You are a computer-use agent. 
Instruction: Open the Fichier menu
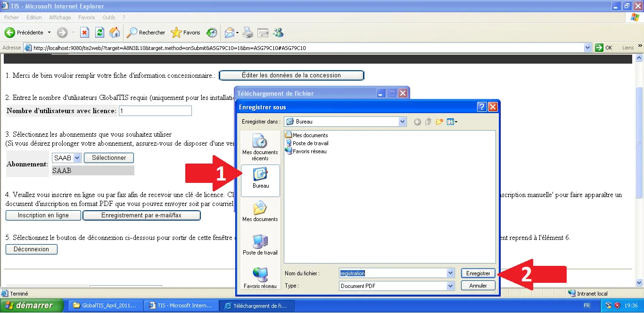pos(11,17)
